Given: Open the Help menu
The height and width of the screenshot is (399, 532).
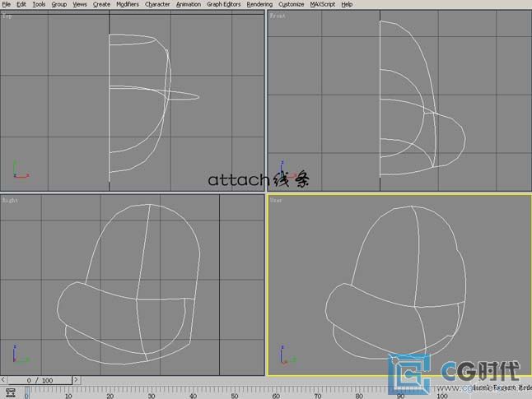Looking at the screenshot, I should 347,4.
